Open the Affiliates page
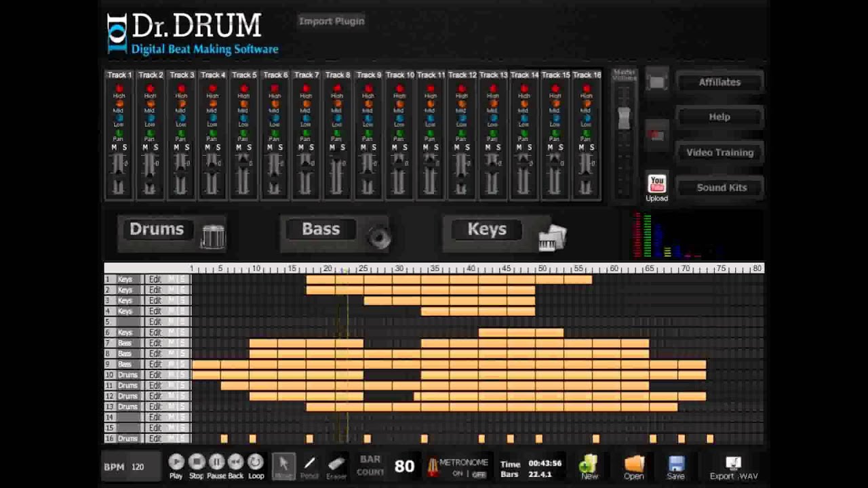868x488 pixels. click(x=719, y=82)
